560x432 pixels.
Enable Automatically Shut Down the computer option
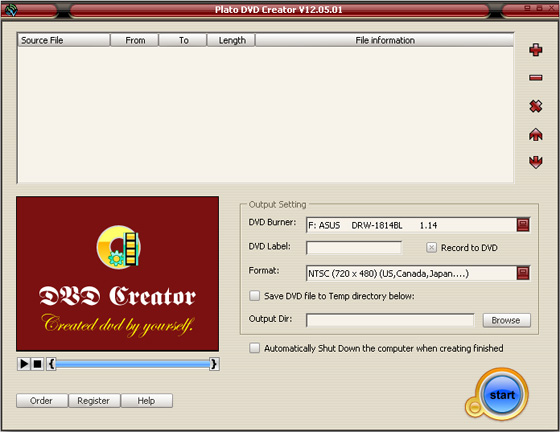click(254, 348)
